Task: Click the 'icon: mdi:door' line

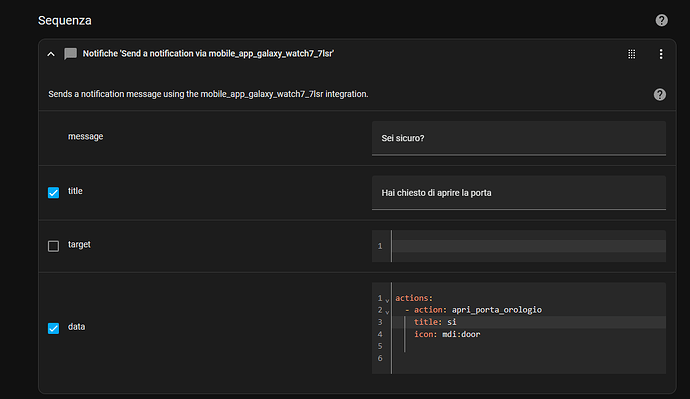Action: [447, 334]
